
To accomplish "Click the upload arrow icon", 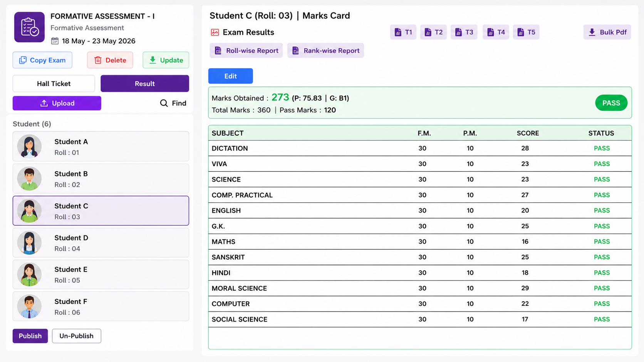I will (x=44, y=103).
